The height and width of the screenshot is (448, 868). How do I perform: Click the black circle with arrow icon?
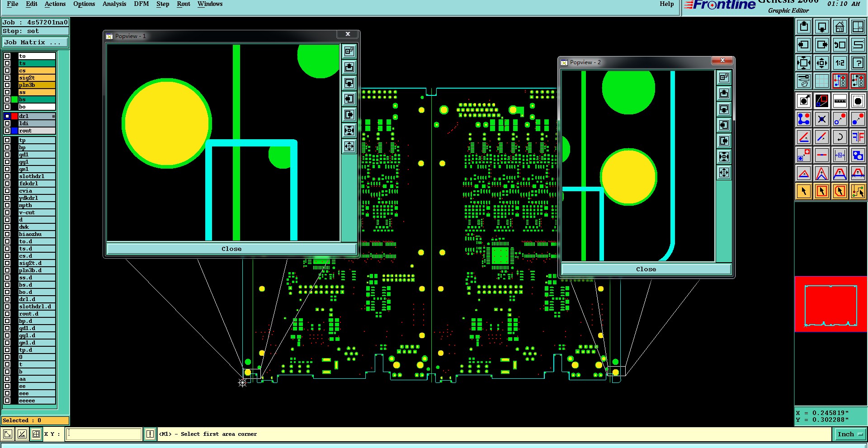tap(804, 101)
